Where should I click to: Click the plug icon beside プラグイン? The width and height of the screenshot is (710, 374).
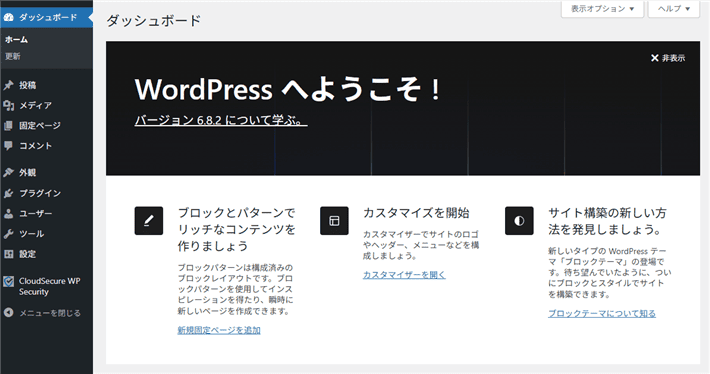pyautogui.click(x=9, y=193)
